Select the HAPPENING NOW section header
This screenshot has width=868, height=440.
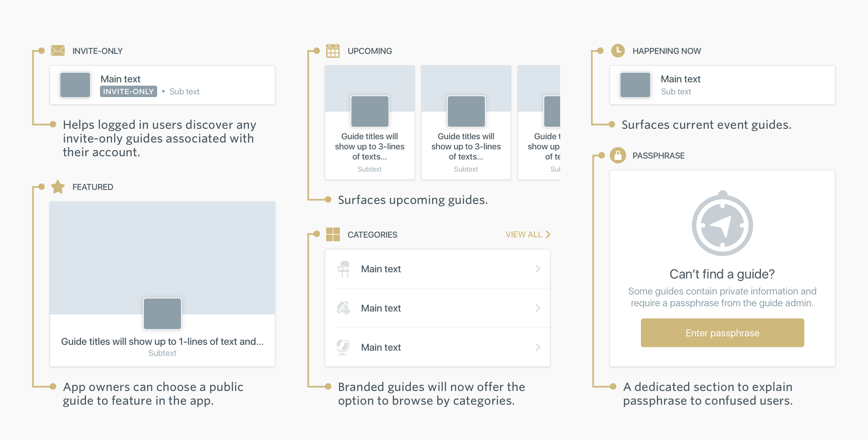(x=666, y=51)
